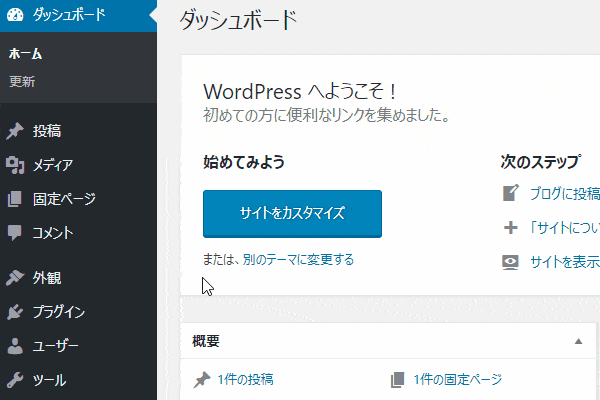Click the user silhouette icon beside ユーザー

[15, 346]
